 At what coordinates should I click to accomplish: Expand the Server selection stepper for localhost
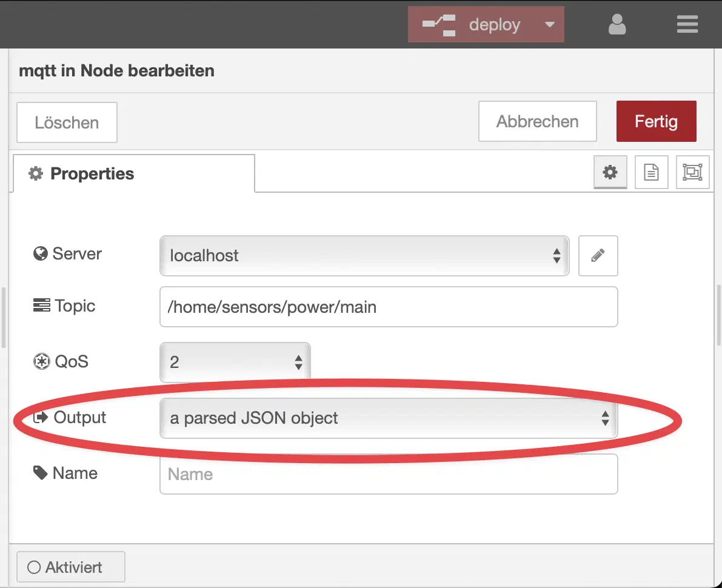click(557, 256)
